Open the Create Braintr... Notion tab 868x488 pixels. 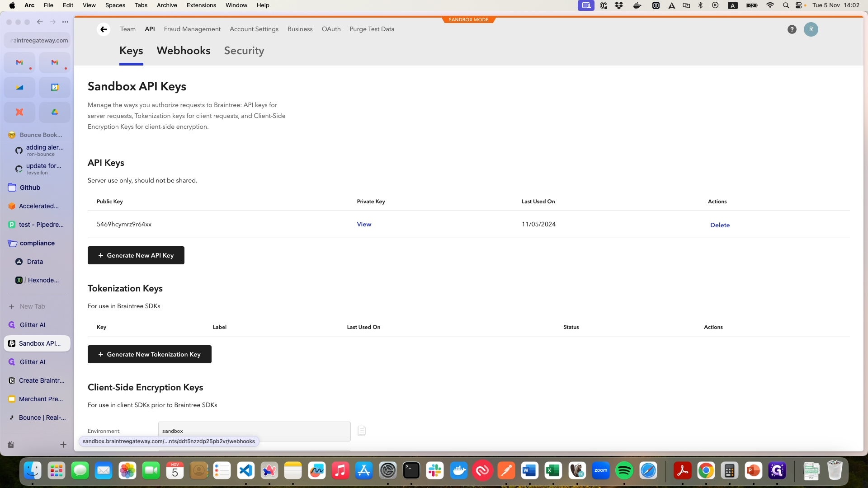click(x=37, y=380)
